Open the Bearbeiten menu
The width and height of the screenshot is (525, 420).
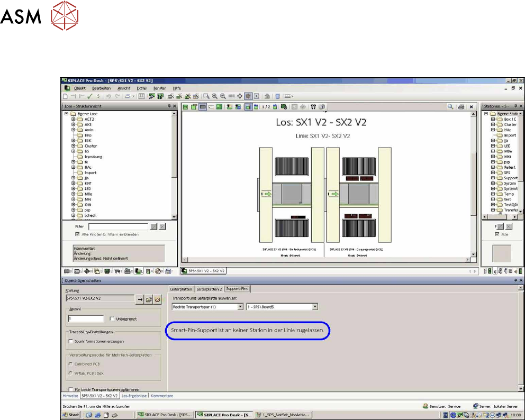(102, 88)
